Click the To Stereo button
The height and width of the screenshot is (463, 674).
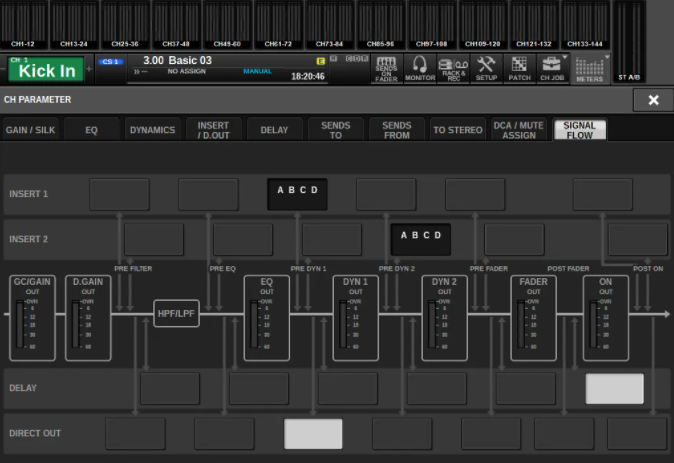(x=457, y=130)
